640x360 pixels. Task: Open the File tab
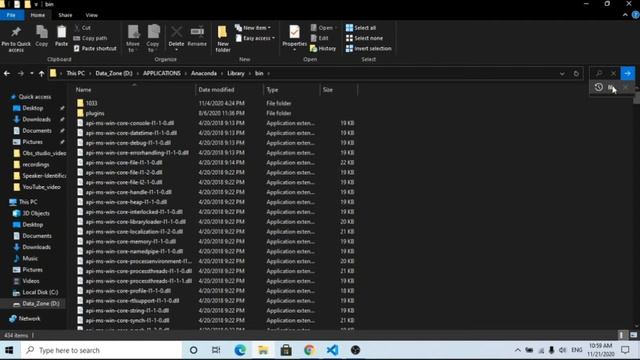point(11,15)
